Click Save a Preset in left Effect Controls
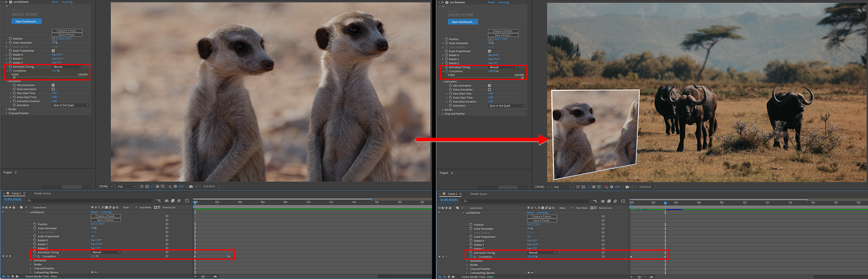This screenshot has height=279, width=868. 67,35
